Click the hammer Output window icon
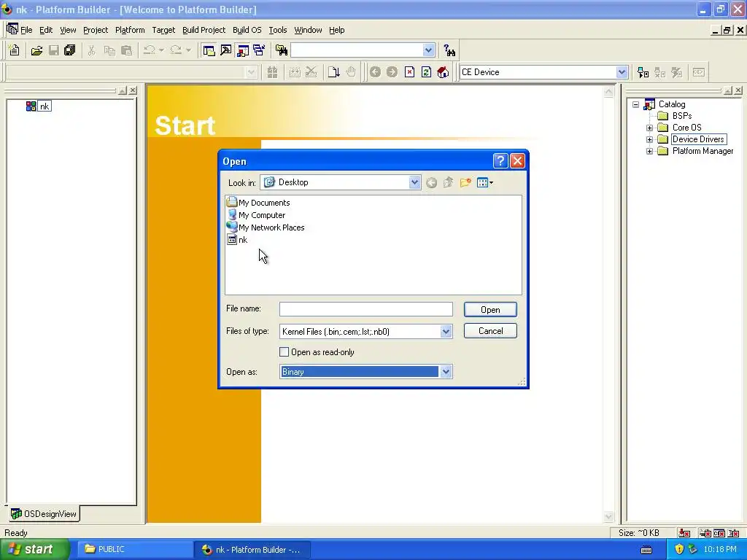The image size is (747, 560). [x=226, y=50]
